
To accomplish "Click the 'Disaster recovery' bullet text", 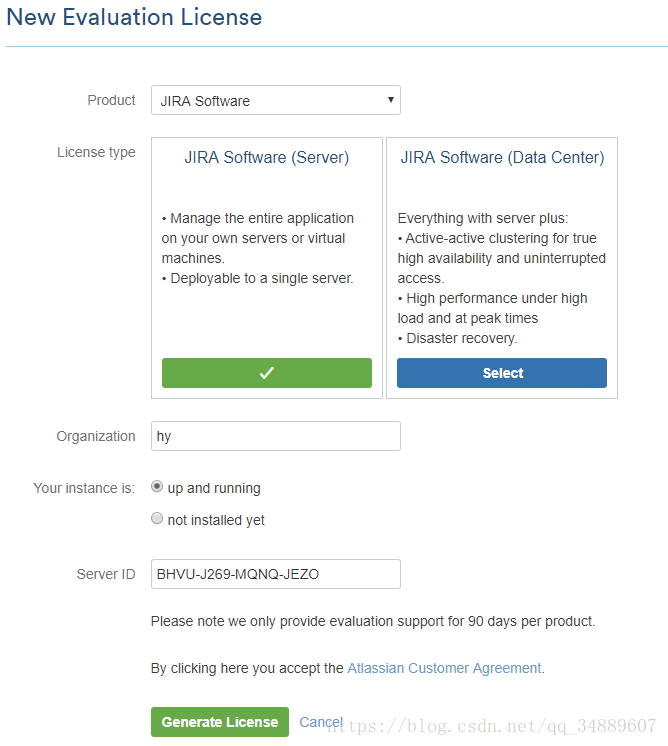I will pos(461,338).
